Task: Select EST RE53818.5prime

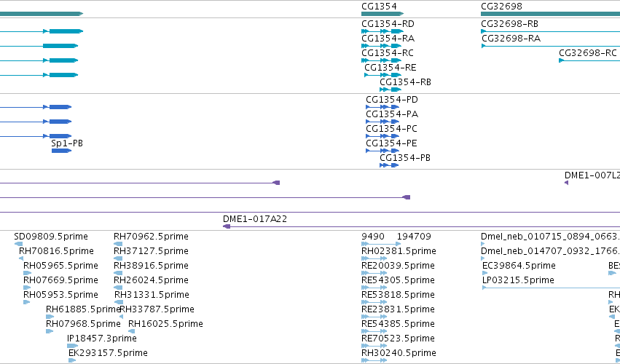Action: (374, 302)
